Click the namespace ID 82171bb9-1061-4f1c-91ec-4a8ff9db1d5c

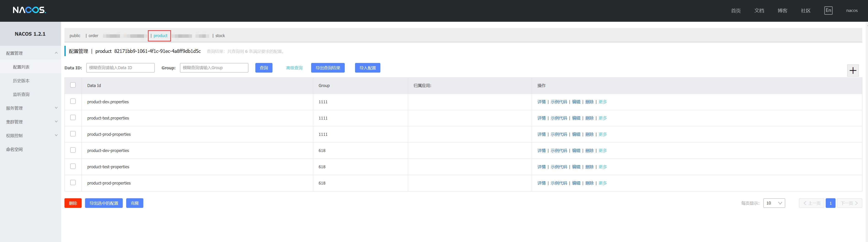tap(157, 51)
